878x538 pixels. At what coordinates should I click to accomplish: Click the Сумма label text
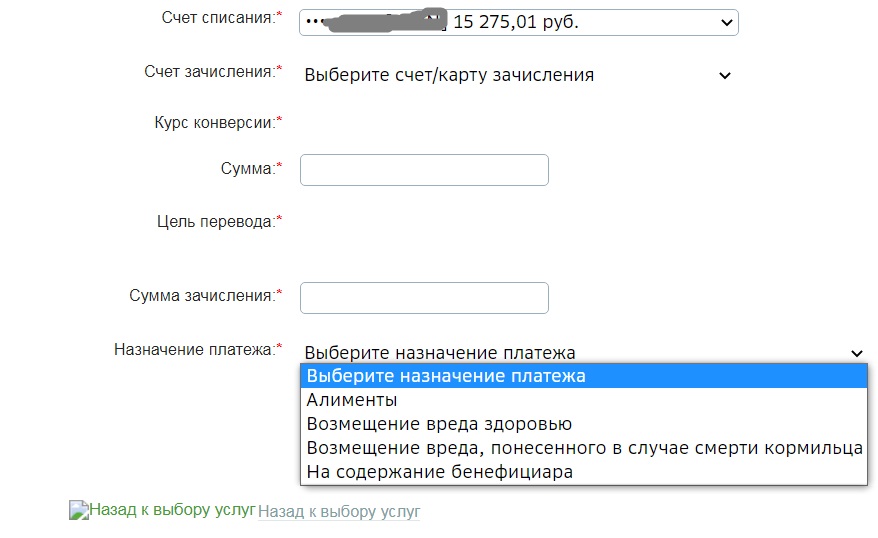247,168
